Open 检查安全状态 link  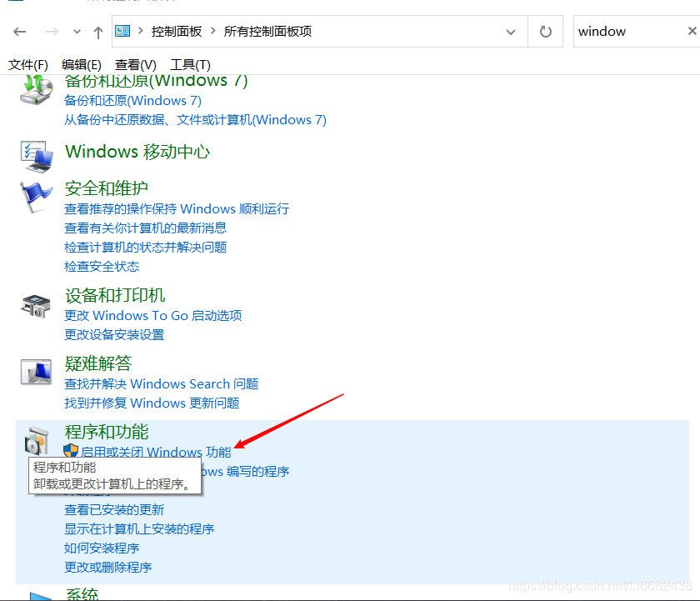(102, 267)
